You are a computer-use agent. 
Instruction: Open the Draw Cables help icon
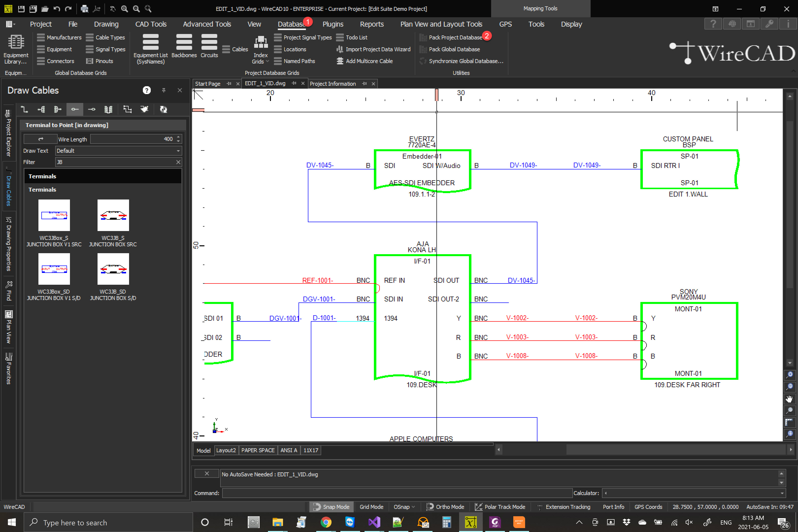tap(147, 90)
